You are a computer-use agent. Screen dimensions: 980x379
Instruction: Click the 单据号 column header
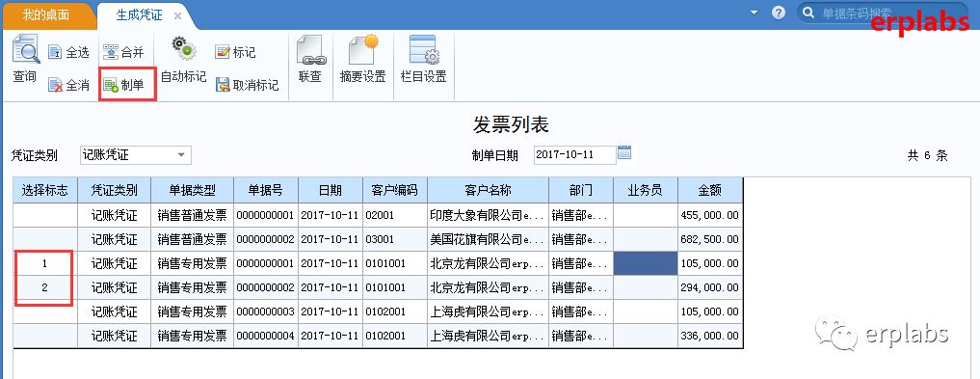point(266,190)
